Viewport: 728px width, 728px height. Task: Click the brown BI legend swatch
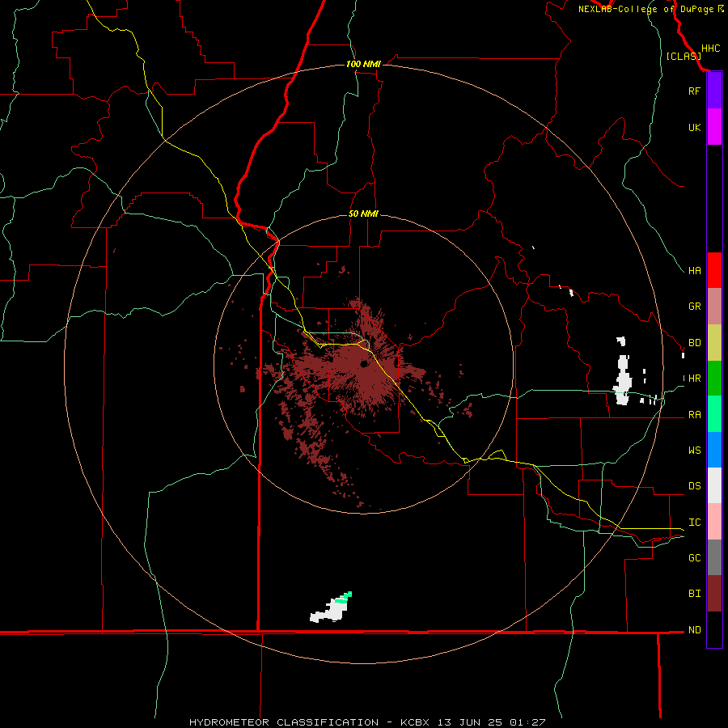pos(714,594)
